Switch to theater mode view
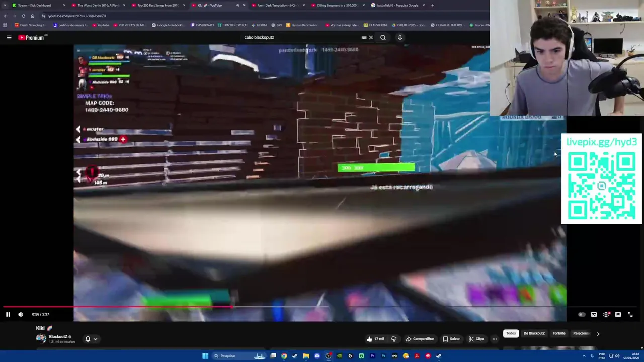Viewport: 644px width, 362px height. tap(618, 314)
